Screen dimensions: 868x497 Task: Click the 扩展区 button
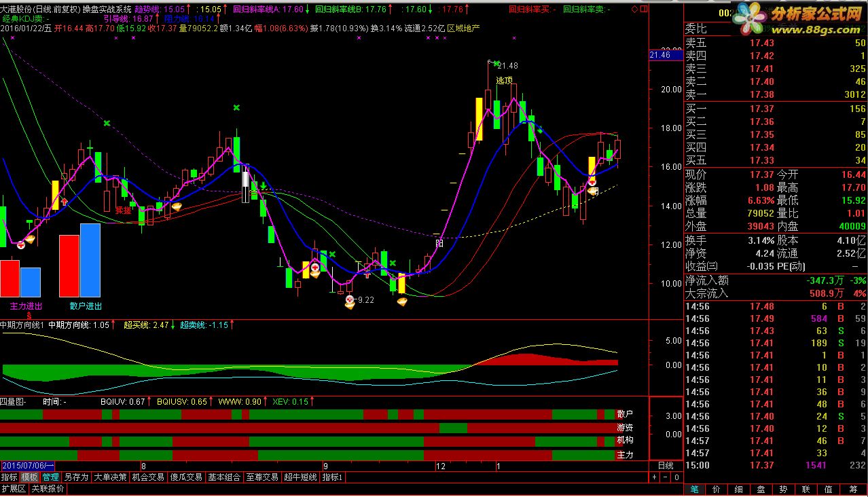tap(14, 489)
